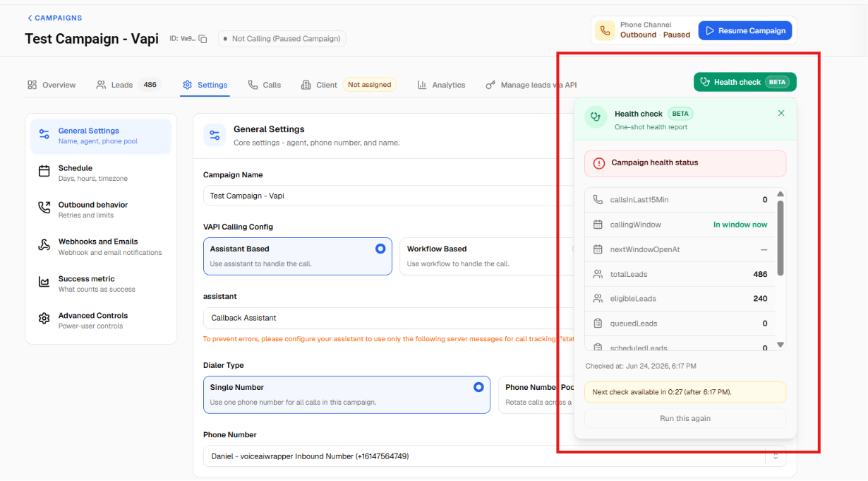Click the nextWindowOpenAt calendar icon
The width and height of the screenshot is (868, 481).
pyautogui.click(x=598, y=249)
